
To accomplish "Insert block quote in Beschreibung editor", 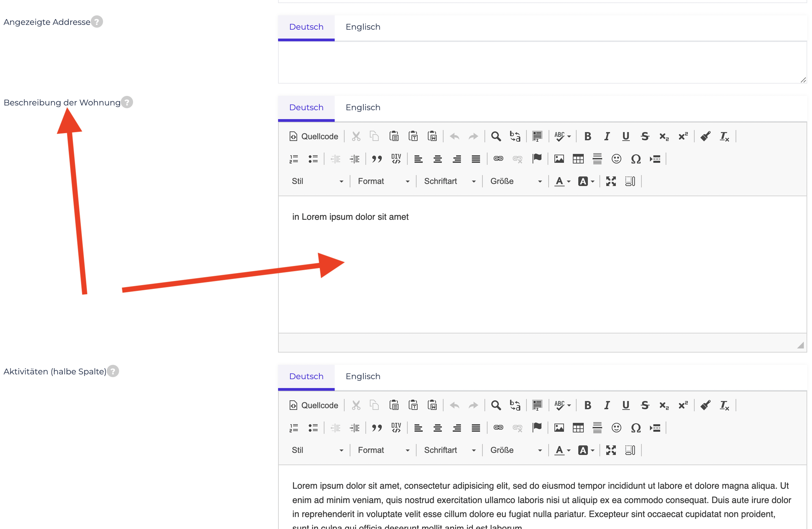I will (377, 159).
